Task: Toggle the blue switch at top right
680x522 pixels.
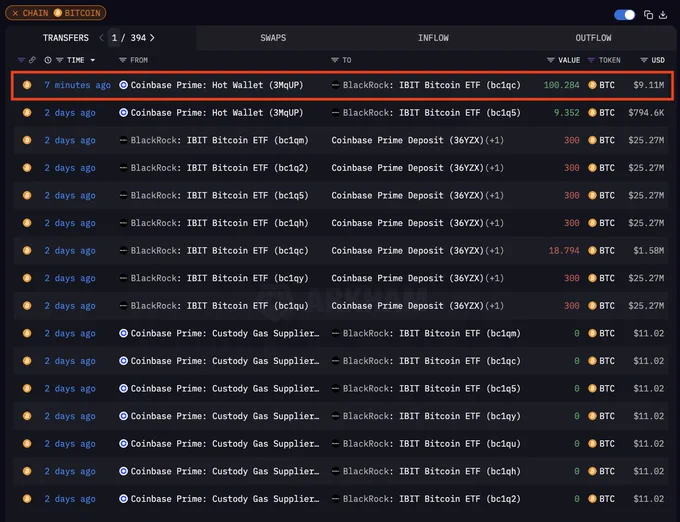Action: 624,15
